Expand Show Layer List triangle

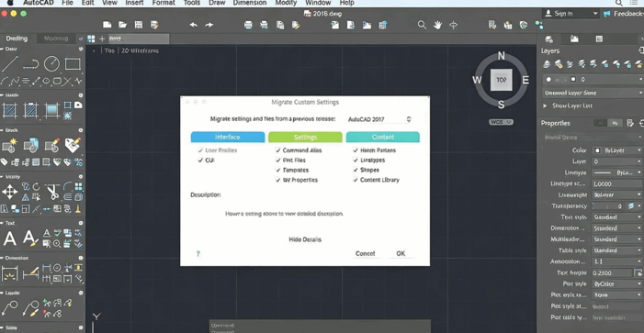point(545,105)
